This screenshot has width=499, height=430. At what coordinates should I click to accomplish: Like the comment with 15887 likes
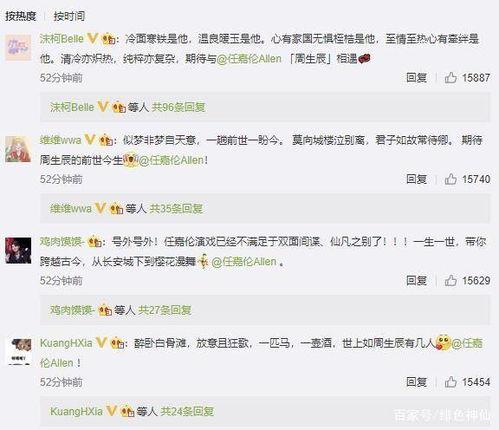(x=450, y=78)
